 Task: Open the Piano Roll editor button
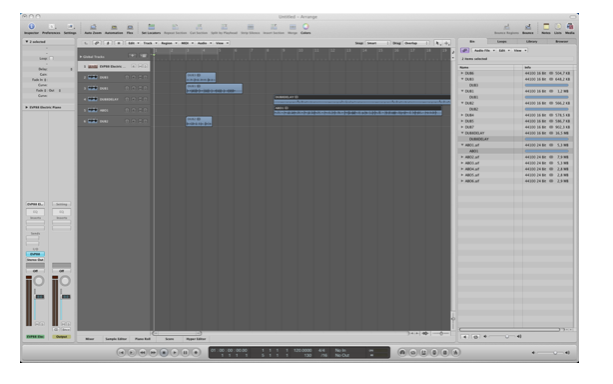[x=142, y=339]
